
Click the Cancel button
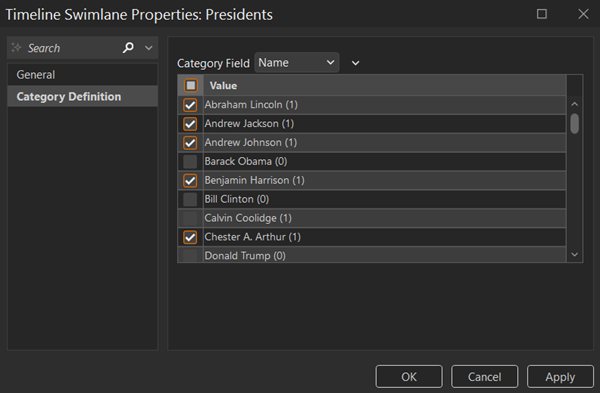[x=484, y=377]
